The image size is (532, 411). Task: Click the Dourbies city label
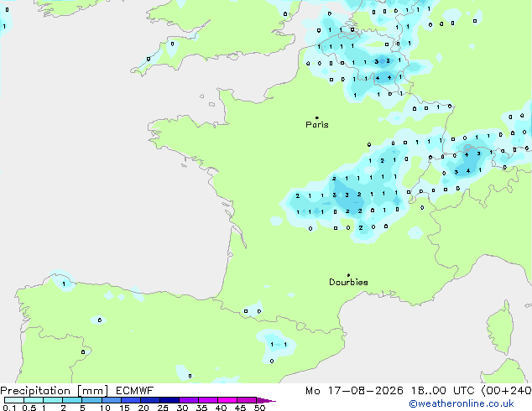pos(348,282)
